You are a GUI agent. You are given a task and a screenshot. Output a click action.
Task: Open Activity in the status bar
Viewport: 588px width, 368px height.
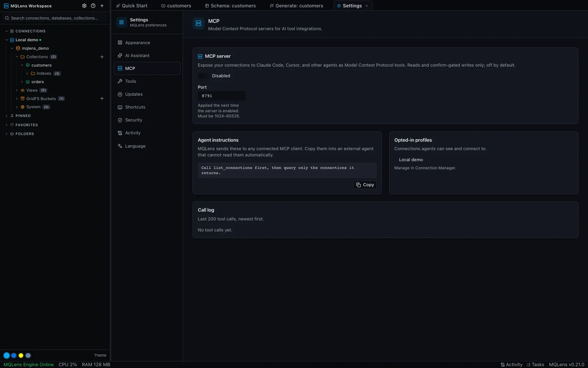[511, 365]
